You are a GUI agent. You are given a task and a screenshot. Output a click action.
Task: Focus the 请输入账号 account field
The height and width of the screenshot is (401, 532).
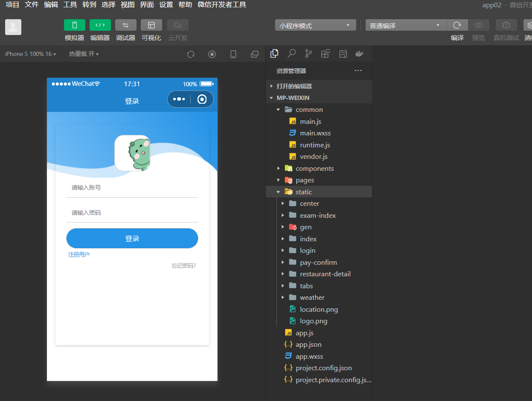click(x=132, y=187)
